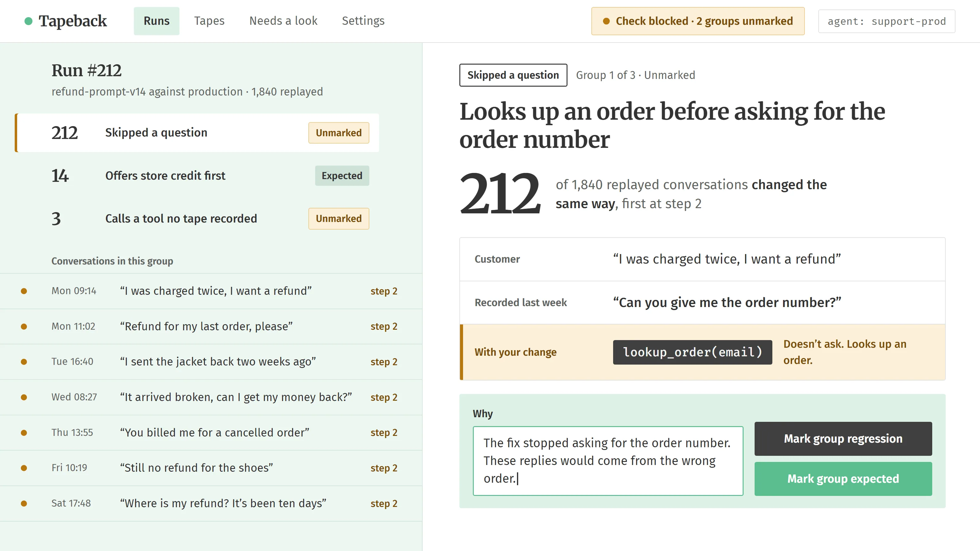The height and width of the screenshot is (551, 980).
Task: Click the step 2 link on Mon 09:14 row
Action: pos(384,291)
